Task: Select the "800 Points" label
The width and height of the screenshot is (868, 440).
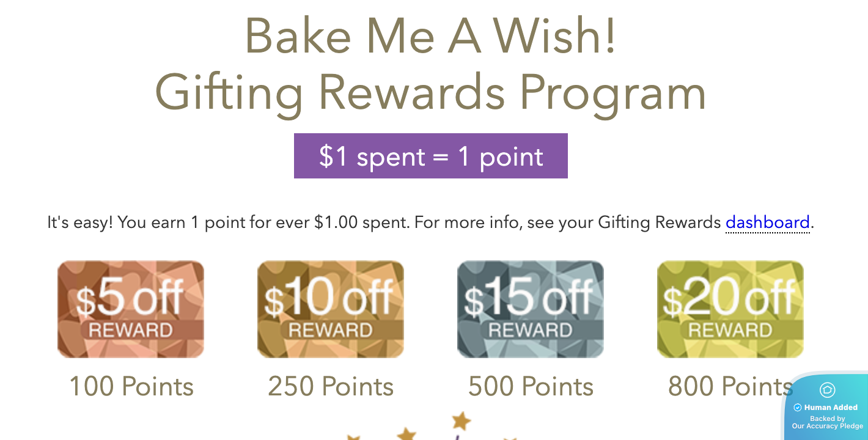Action: click(730, 386)
